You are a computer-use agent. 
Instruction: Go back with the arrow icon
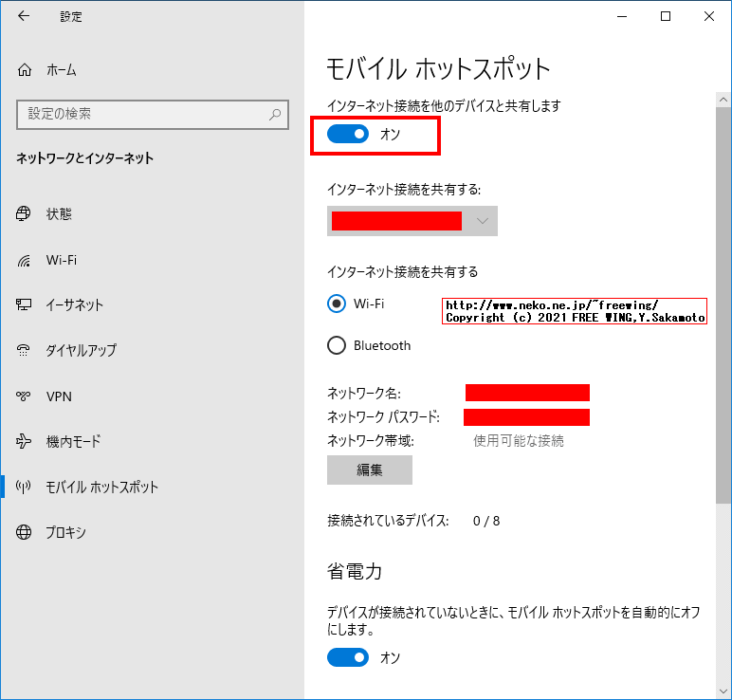(24, 16)
